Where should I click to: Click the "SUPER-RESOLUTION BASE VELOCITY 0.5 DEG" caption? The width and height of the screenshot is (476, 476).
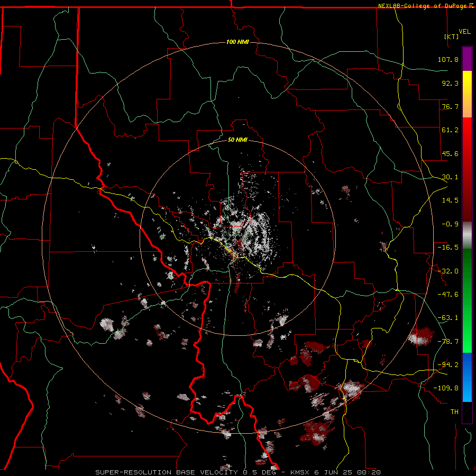[x=186, y=472]
